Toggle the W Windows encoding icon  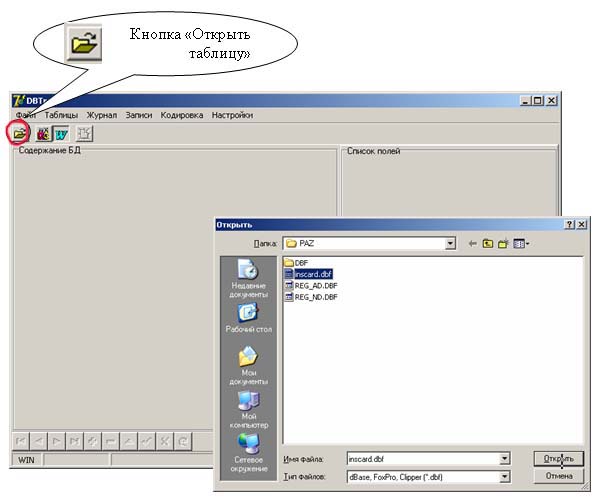click(x=61, y=134)
